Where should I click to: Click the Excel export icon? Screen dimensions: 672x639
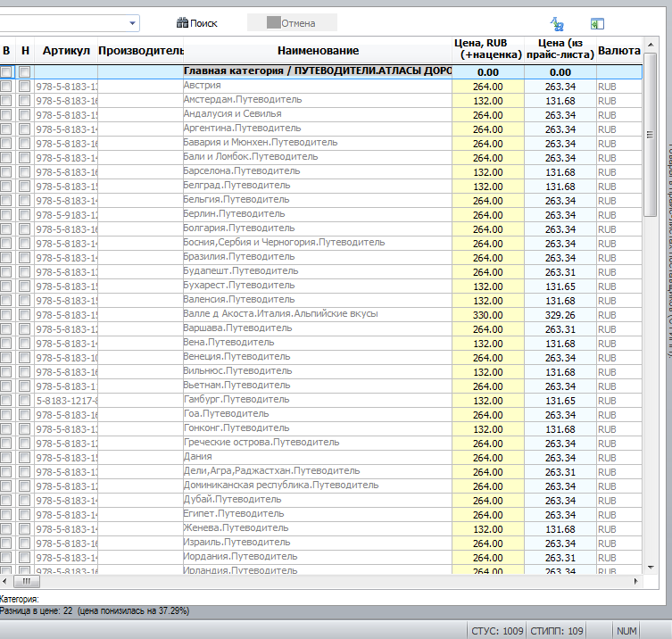(x=597, y=23)
